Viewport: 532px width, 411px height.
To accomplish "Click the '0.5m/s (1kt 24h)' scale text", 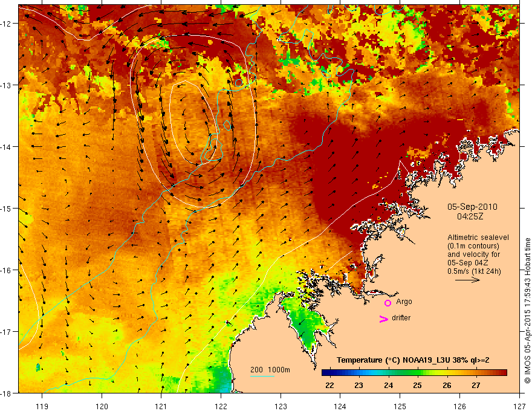I will pos(474,271).
